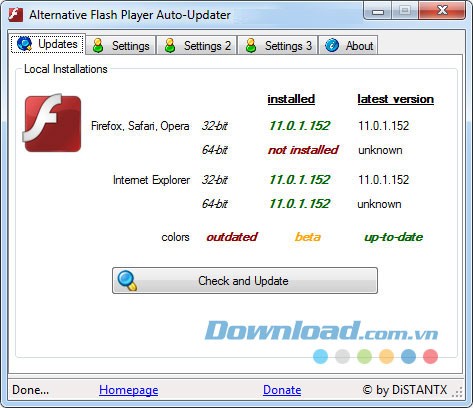Click 'unknown' in Firefox 64-bit row
The width and height of the screenshot is (473, 408).
(x=380, y=150)
